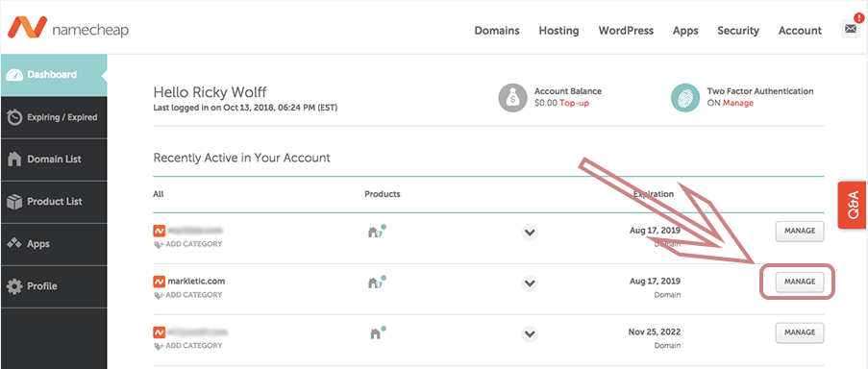This screenshot has height=369, width=868.
Task: Select Product List in the sidebar
Action: pos(54,202)
